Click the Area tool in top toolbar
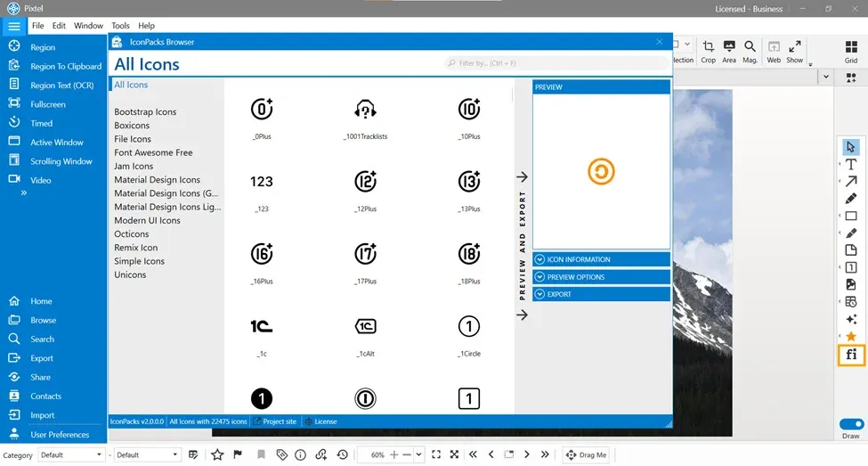 [729, 52]
